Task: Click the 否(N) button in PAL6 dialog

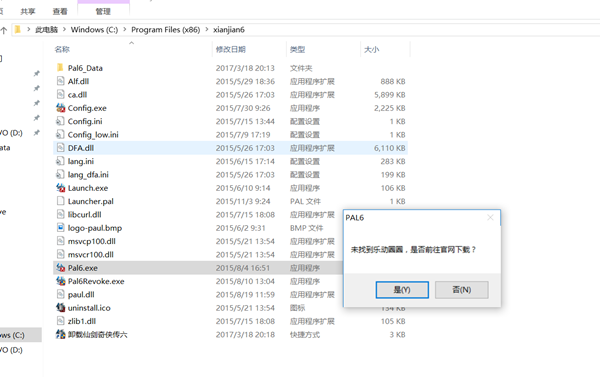Action: tap(462, 290)
